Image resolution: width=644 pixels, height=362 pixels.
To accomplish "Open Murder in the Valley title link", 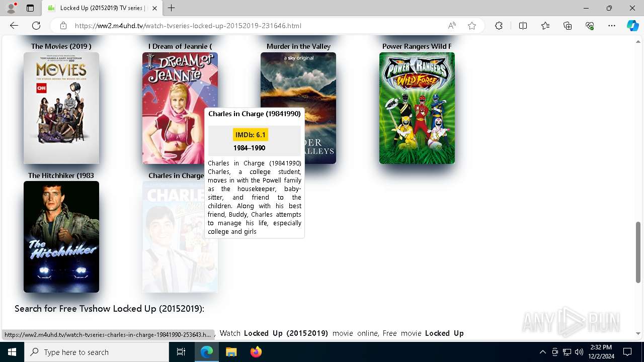I will 298,46.
